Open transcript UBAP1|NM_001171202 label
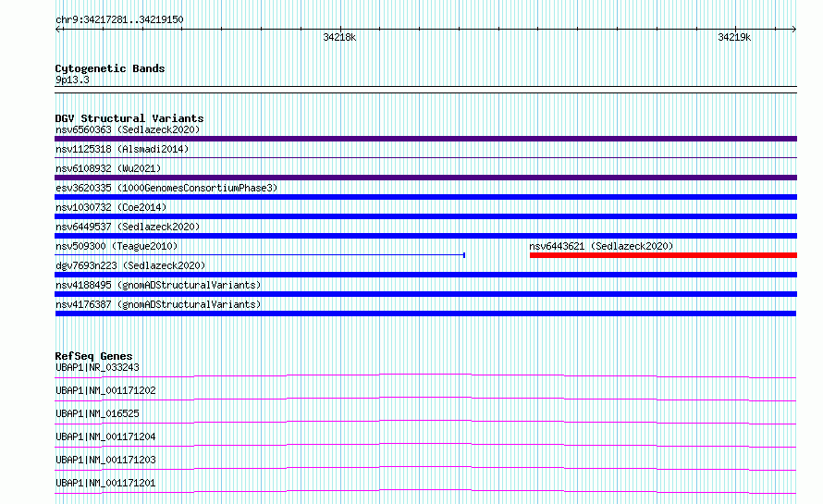The height and width of the screenshot is (504, 823). tap(105, 390)
